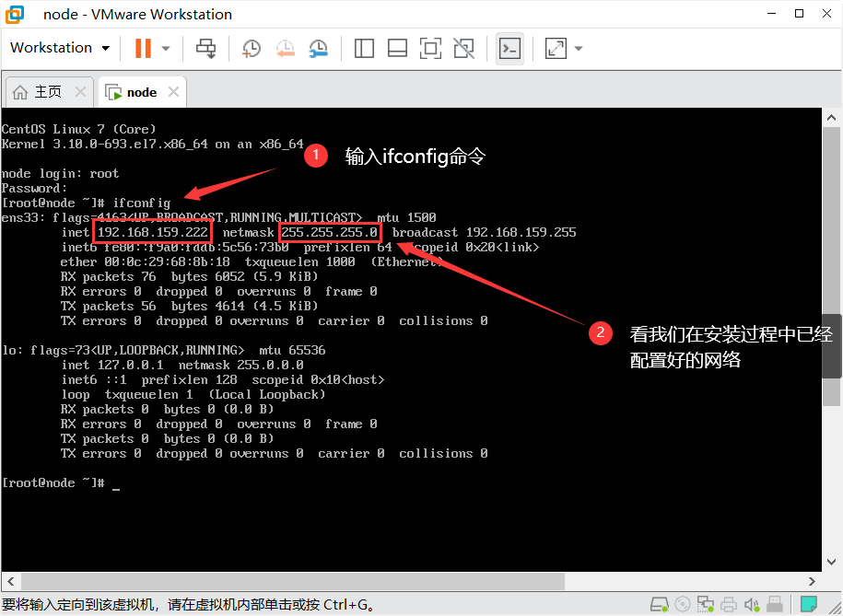
Task: Click the broadcast address 192.168.159.255
Action: pos(521,232)
